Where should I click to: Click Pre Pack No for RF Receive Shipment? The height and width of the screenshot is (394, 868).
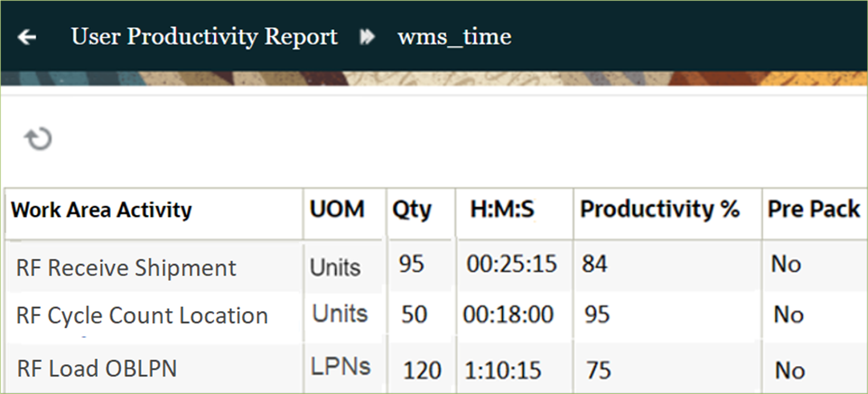coord(784,263)
